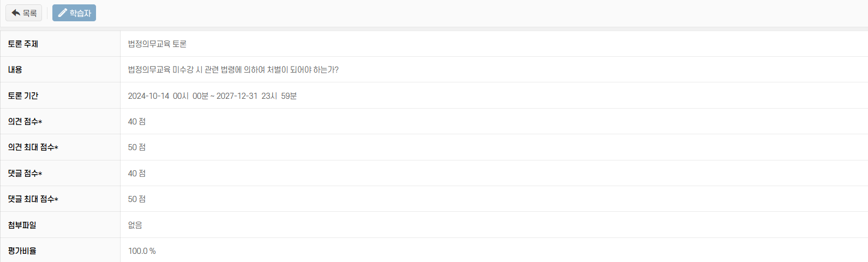Click the 의견 점수 label

click(25, 121)
